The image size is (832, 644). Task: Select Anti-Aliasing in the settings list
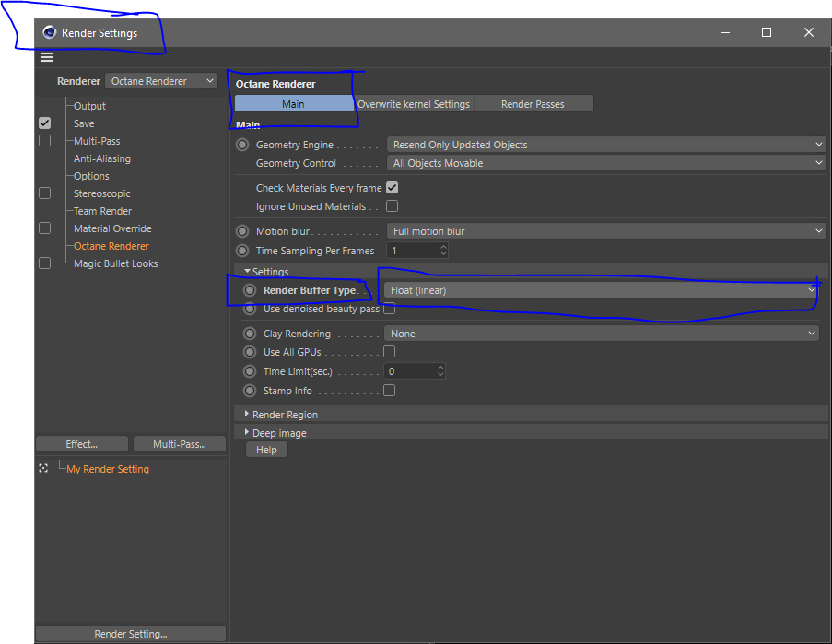pos(102,158)
